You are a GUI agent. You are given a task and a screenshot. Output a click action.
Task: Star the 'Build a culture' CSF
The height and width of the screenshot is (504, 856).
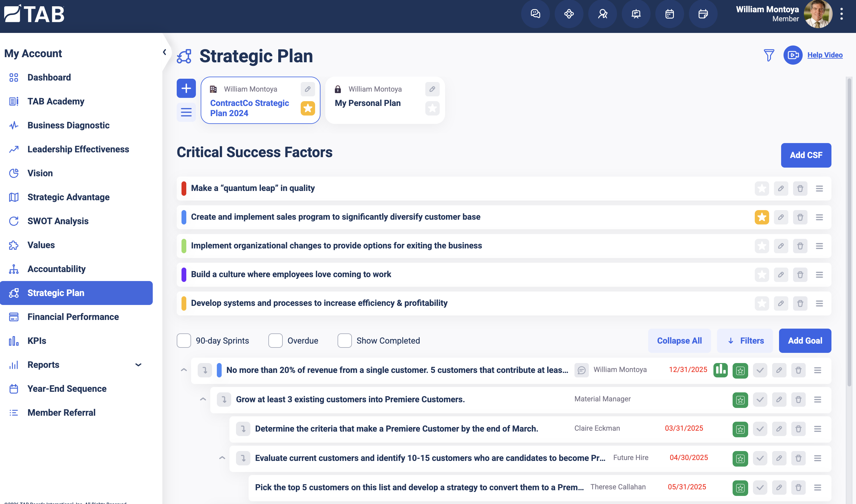click(x=762, y=274)
